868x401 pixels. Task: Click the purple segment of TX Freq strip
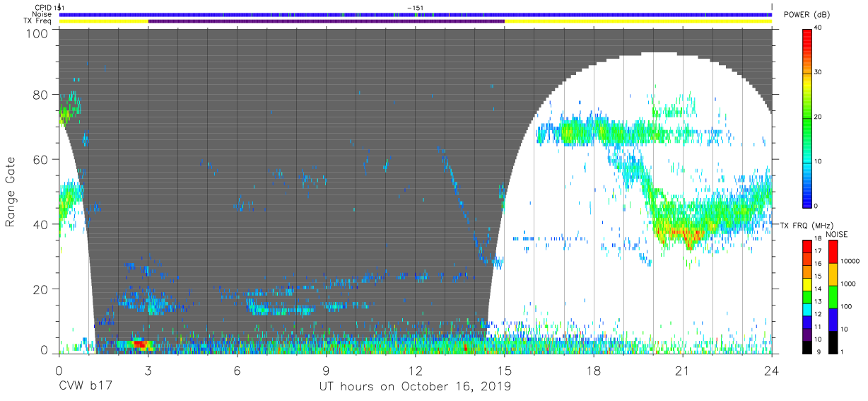pyautogui.click(x=326, y=21)
